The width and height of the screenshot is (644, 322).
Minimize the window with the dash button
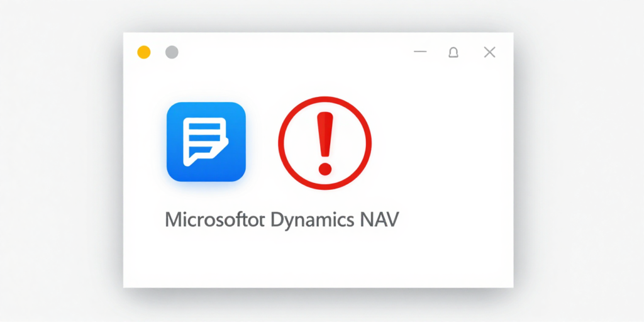(420, 52)
